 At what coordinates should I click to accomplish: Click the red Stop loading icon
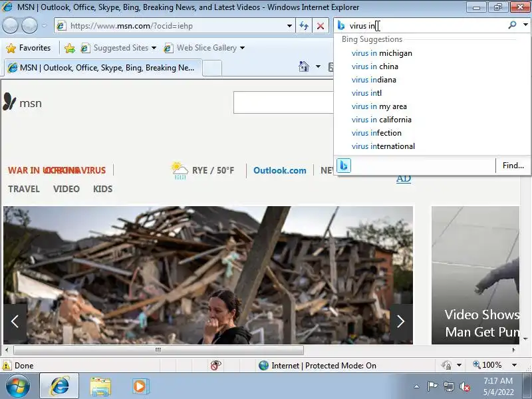321,26
